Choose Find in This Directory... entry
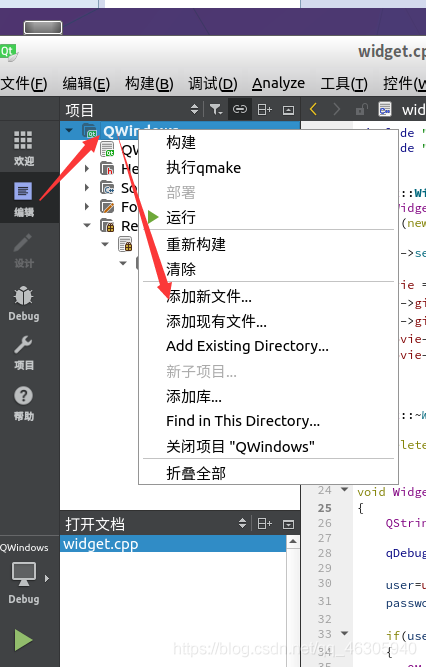 point(268,421)
